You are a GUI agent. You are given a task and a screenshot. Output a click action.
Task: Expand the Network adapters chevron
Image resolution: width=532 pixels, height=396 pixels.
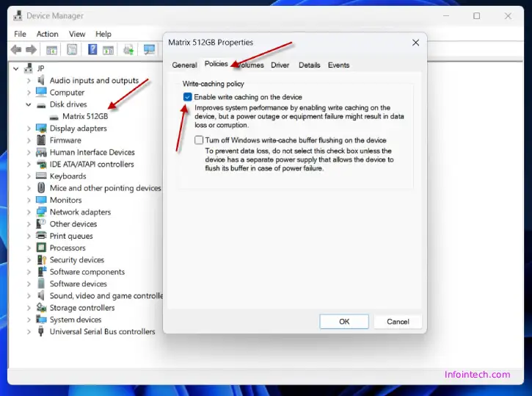[29, 212]
